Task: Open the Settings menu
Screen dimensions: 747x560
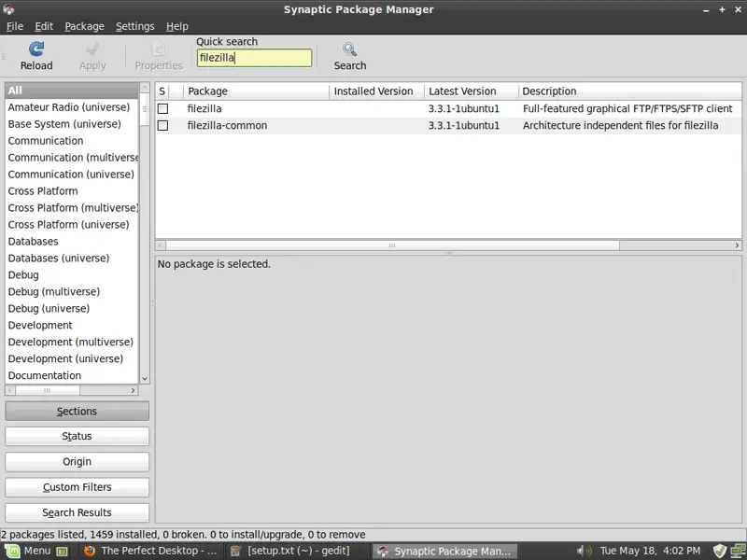Action: pos(134,26)
